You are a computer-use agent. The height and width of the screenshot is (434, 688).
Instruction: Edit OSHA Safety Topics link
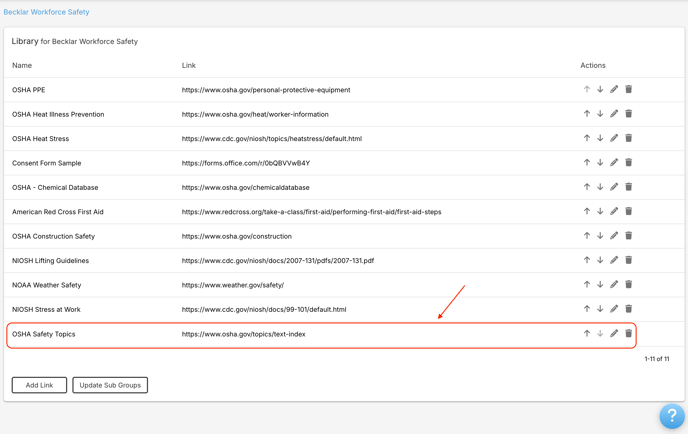pyautogui.click(x=614, y=334)
